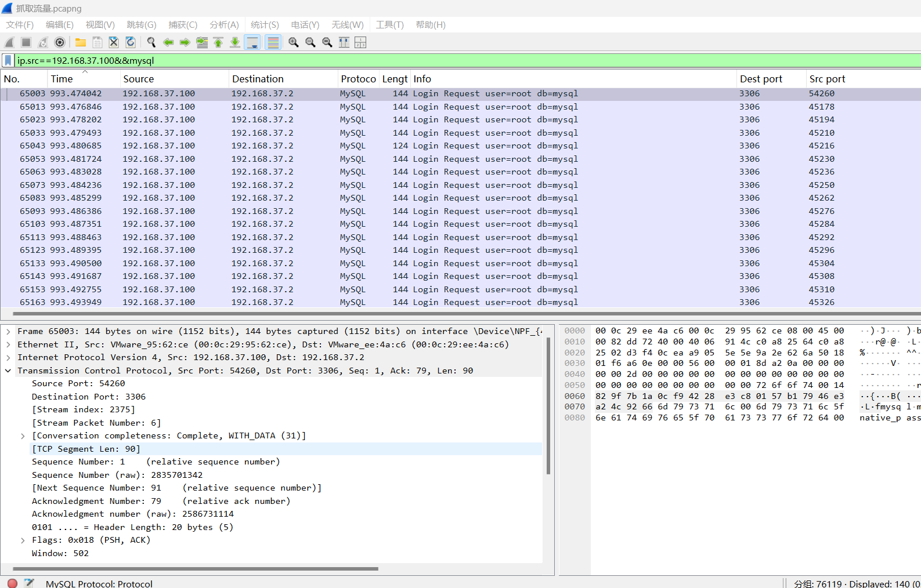Image resolution: width=921 pixels, height=588 pixels.
Task: Restart the current capture
Action: (x=43, y=42)
